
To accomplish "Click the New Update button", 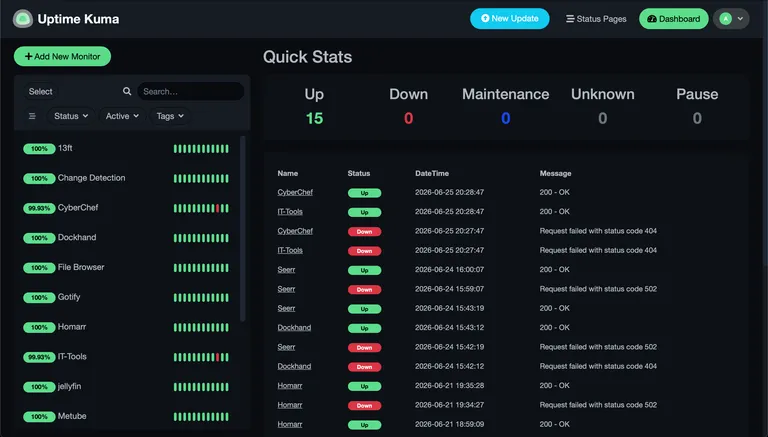I will (x=509, y=19).
